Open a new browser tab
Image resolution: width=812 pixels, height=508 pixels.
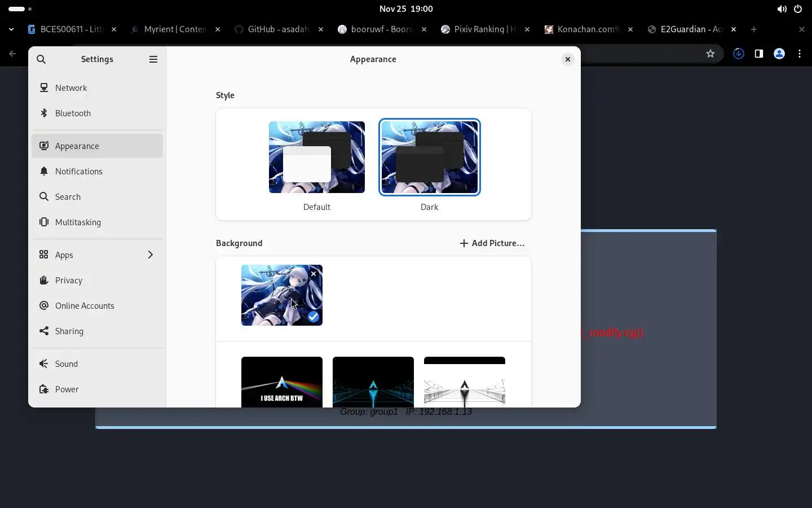(x=754, y=29)
